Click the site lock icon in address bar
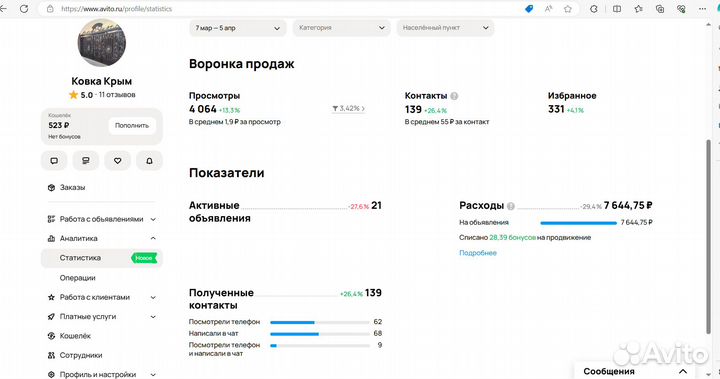720x379 pixels. coord(50,9)
